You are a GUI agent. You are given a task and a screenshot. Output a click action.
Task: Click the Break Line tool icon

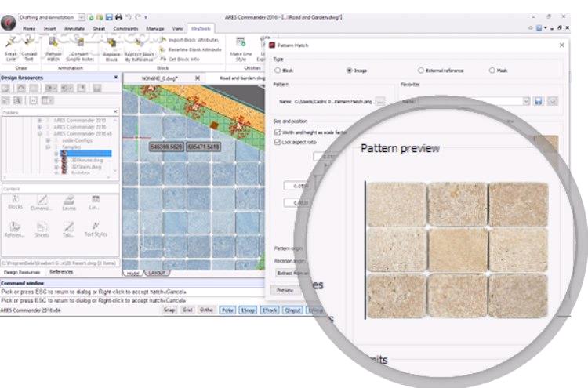point(11,42)
